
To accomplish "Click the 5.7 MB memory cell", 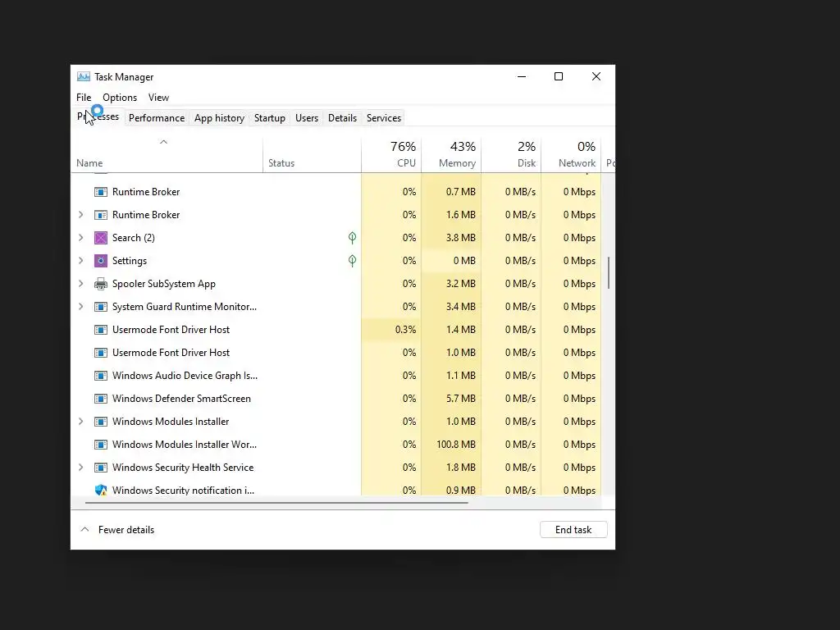I will (451, 399).
